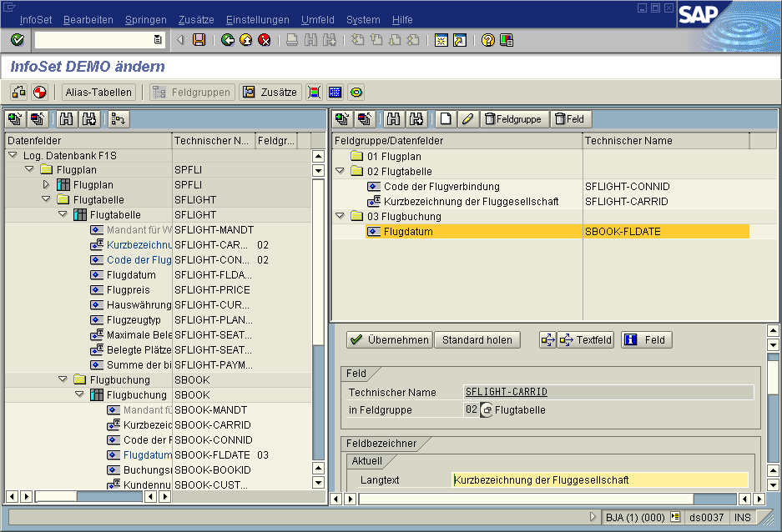
Task: Click the Langtext input field
Action: pyautogui.click(x=599, y=480)
